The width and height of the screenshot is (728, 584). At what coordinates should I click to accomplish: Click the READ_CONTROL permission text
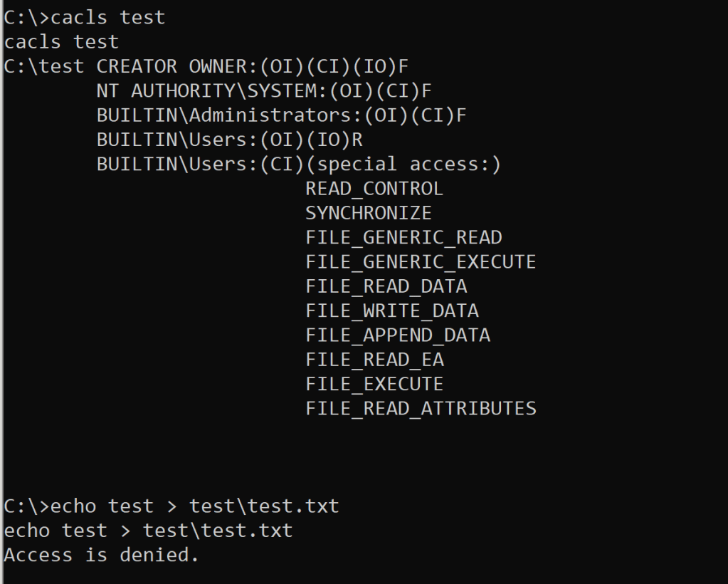click(374, 189)
